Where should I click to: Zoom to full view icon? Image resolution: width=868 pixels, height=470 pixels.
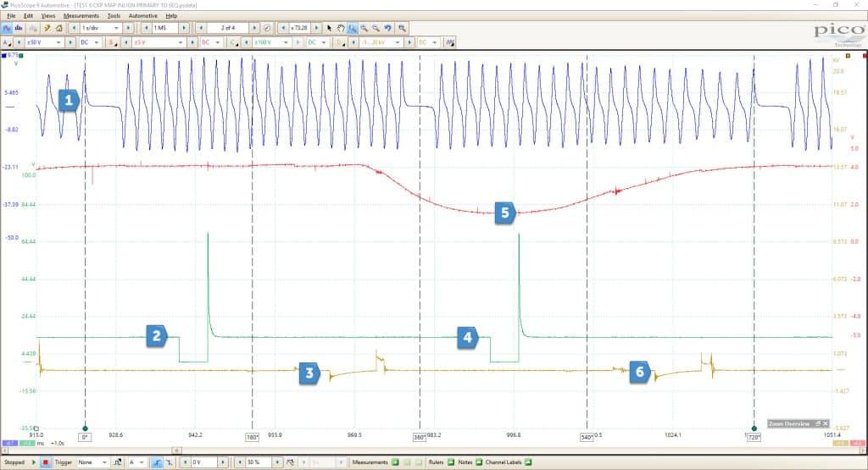[403, 28]
